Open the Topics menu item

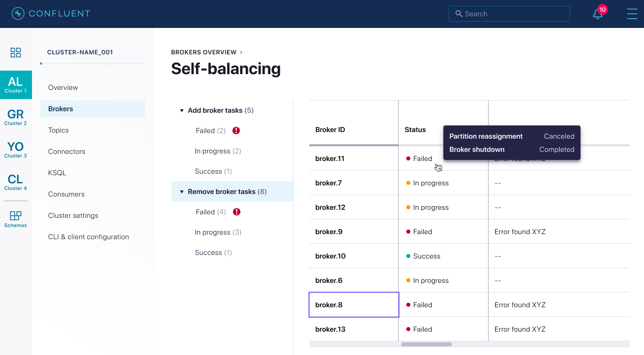tap(58, 130)
